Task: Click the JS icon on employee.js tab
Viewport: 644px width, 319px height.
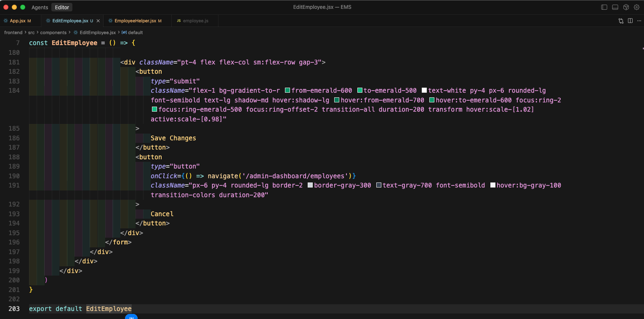Action: [x=178, y=21]
